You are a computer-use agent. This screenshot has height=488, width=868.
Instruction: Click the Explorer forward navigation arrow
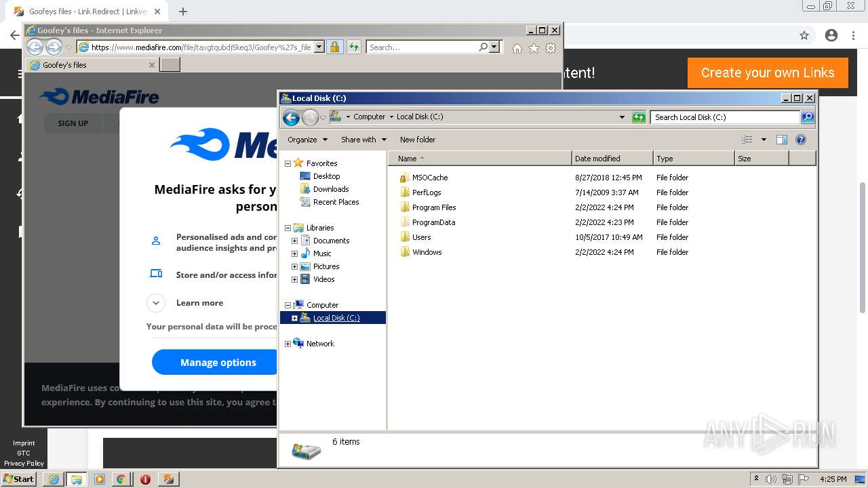tap(310, 117)
